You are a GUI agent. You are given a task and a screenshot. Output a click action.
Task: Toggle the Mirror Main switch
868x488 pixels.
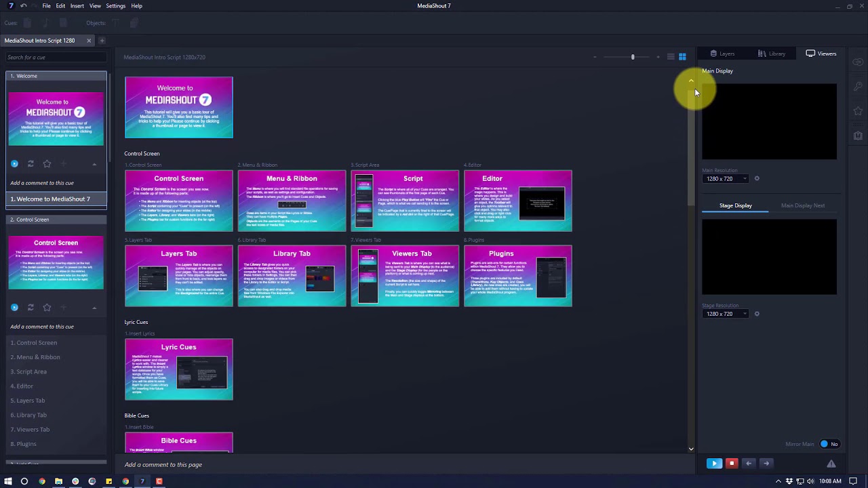tap(829, 444)
